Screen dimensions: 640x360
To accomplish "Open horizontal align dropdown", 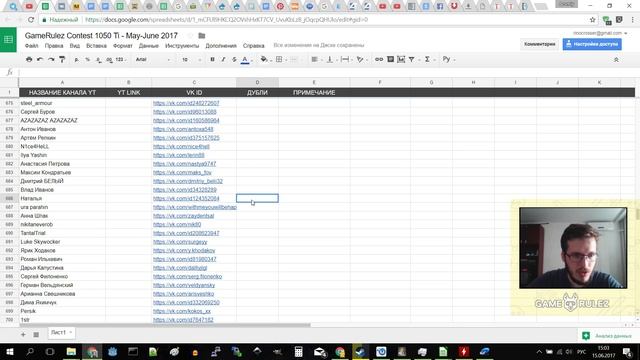I will point(316,60).
